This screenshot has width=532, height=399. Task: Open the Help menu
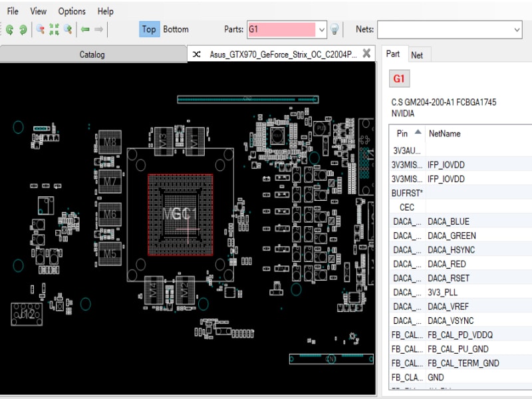106,11
